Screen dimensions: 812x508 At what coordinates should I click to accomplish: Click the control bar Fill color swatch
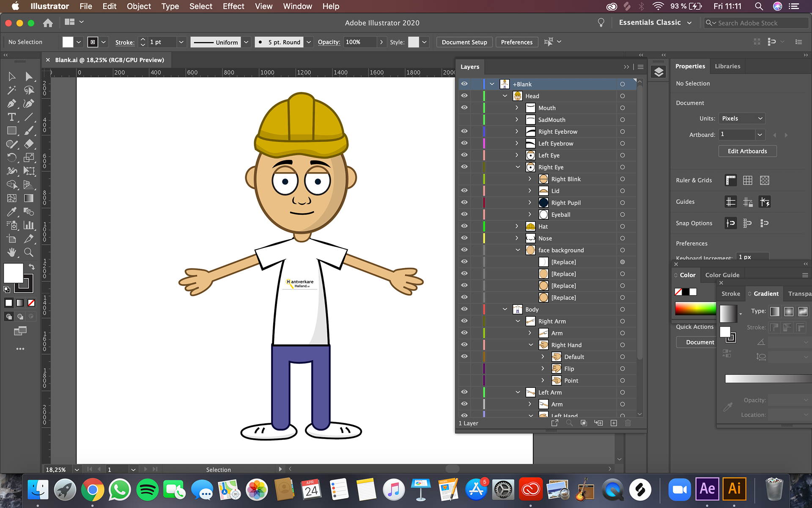coord(68,42)
